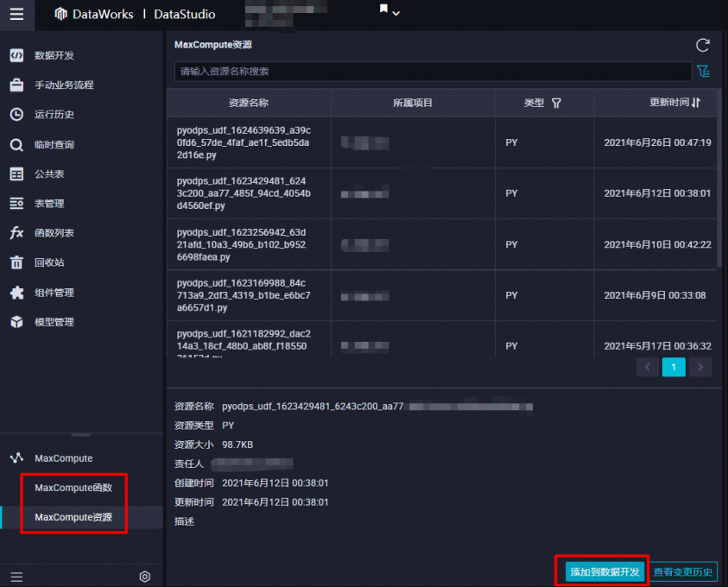Screen dimensions: 728x587
Task: Open the filter list icon beside search
Action: click(x=704, y=72)
